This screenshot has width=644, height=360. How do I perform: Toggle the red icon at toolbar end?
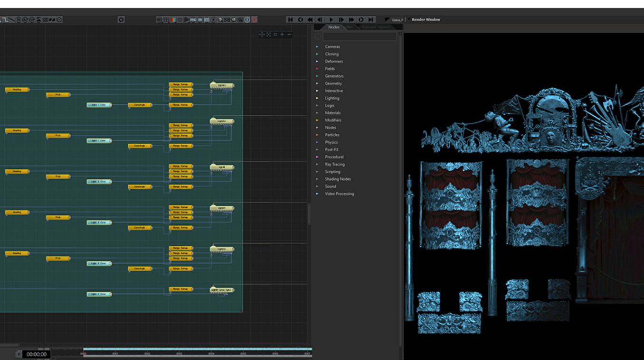[254, 19]
